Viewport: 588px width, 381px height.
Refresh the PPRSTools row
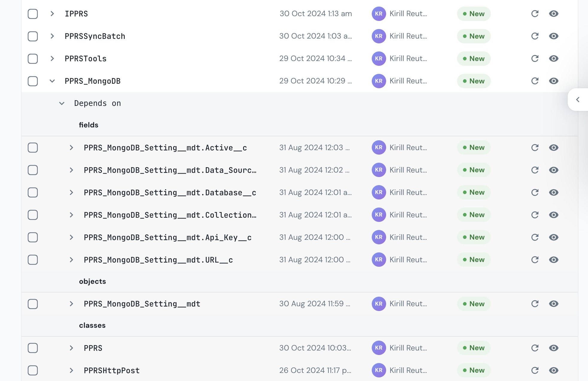click(x=535, y=59)
